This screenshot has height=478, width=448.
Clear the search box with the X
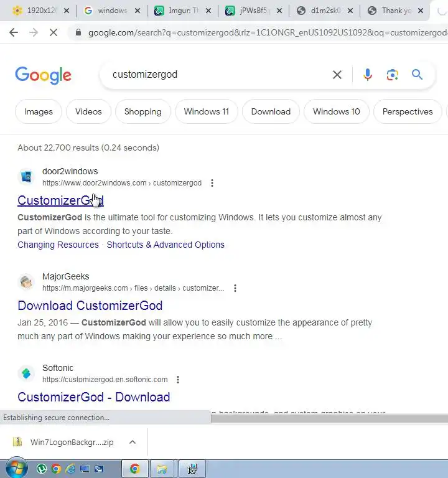(x=337, y=75)
